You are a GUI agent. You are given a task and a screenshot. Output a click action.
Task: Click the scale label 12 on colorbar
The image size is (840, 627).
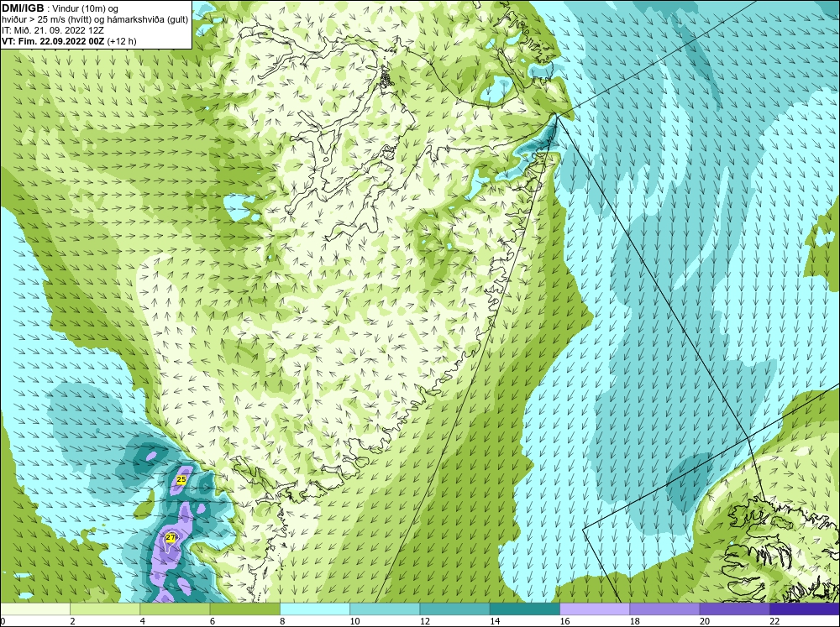[425, 621]
